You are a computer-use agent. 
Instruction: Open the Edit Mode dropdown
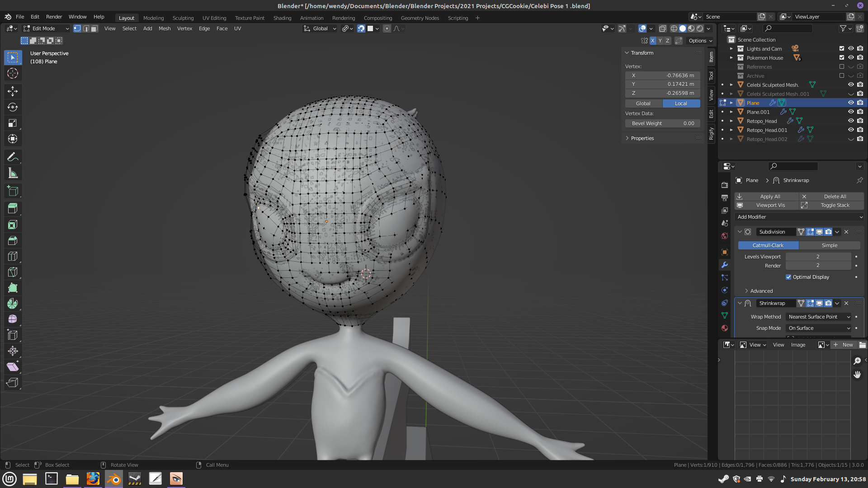coord(46,28)
